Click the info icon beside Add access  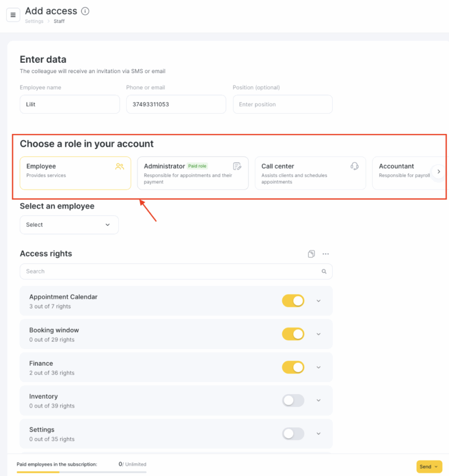click(86, 11)
